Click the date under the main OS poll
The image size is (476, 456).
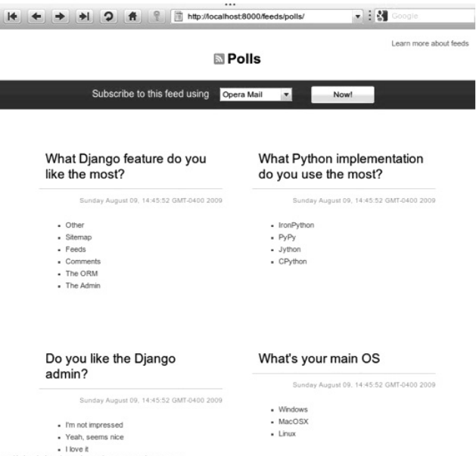tap(364, 385)
